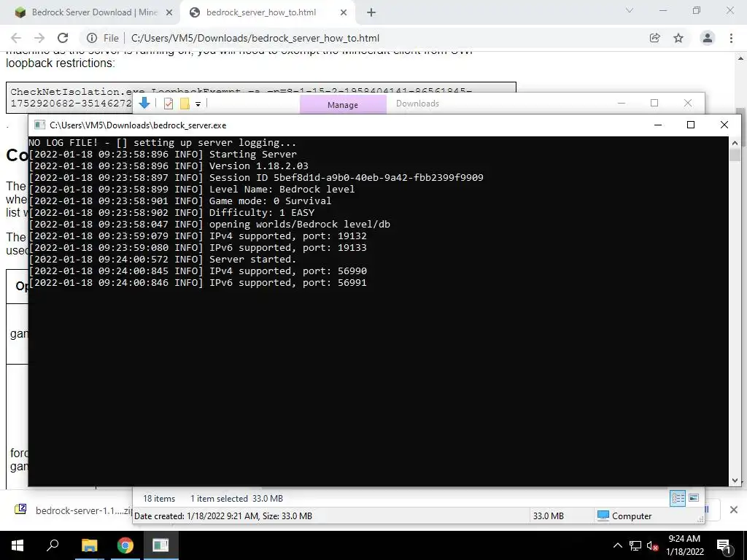Click the console window's title bar icon
The height and width of the screenshot is (560, 747).
tap(40, 125)
